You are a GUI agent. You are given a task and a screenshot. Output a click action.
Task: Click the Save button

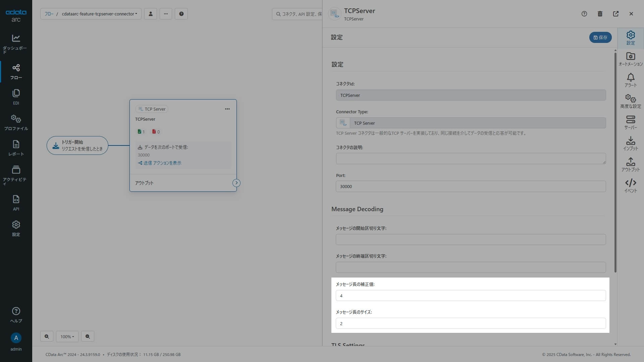(x=600, y=37)
